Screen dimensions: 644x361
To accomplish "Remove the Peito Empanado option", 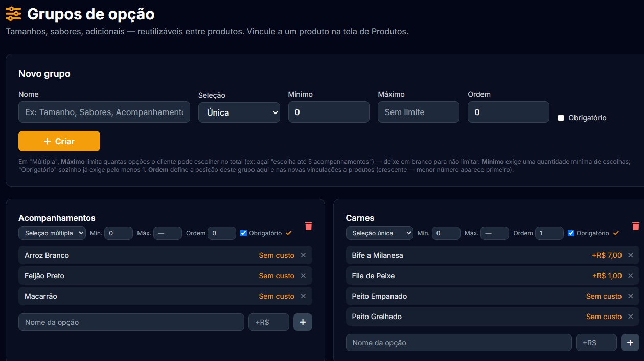I will coord(630,296).
